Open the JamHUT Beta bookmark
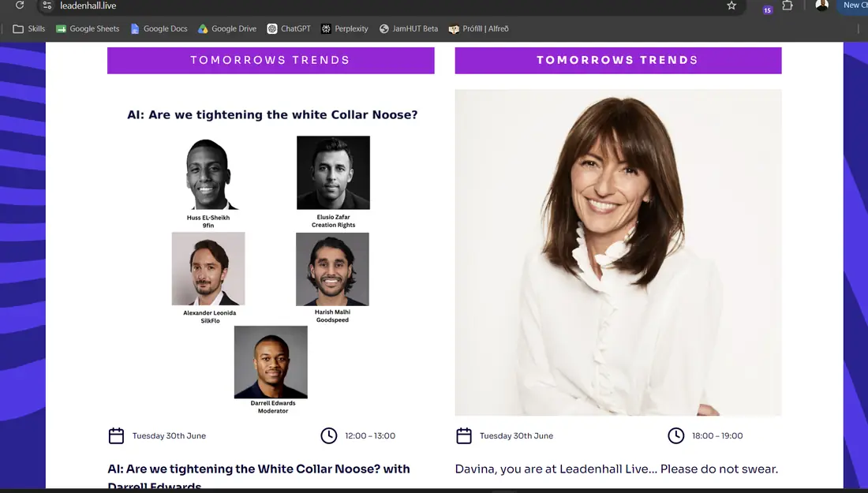Image resolution: width=868 pixels, height=493 pixels. (x=409, y=28)
